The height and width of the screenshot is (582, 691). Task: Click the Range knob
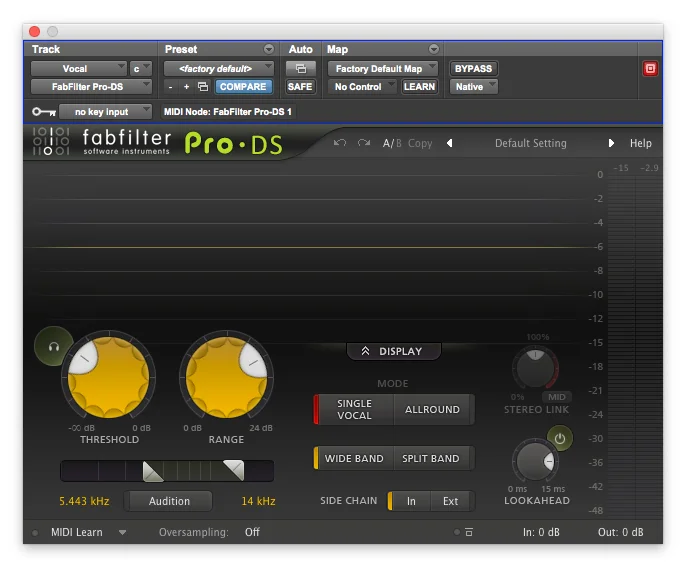(226, 377)
